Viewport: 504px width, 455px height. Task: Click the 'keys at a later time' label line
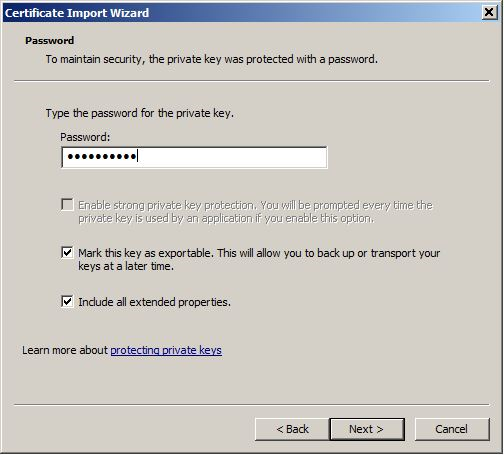click(x=126, y=266)
